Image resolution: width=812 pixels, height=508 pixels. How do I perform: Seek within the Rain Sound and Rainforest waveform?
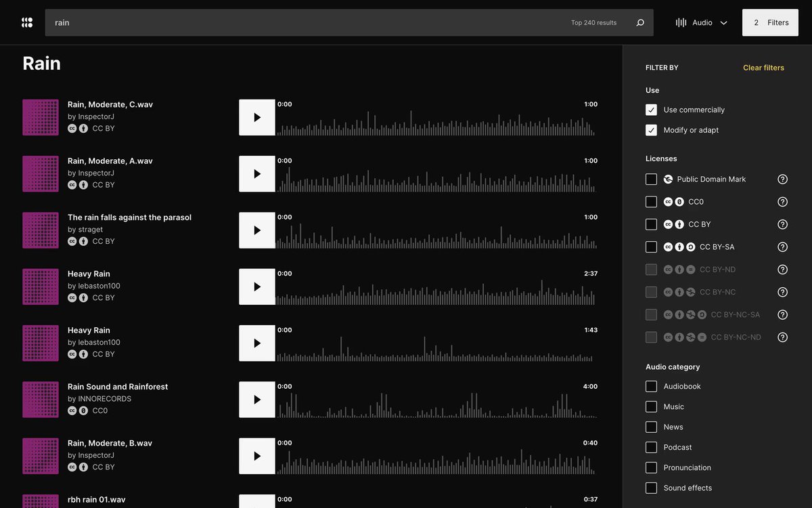pyautogui.click(x=437, y=400)
